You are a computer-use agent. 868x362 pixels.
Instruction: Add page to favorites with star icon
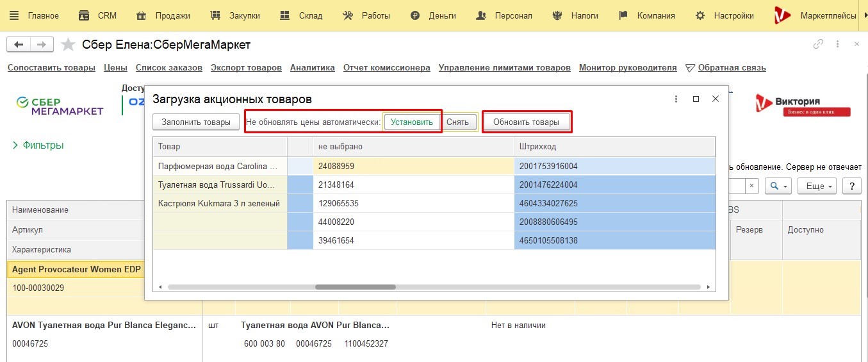pos(68,44)
